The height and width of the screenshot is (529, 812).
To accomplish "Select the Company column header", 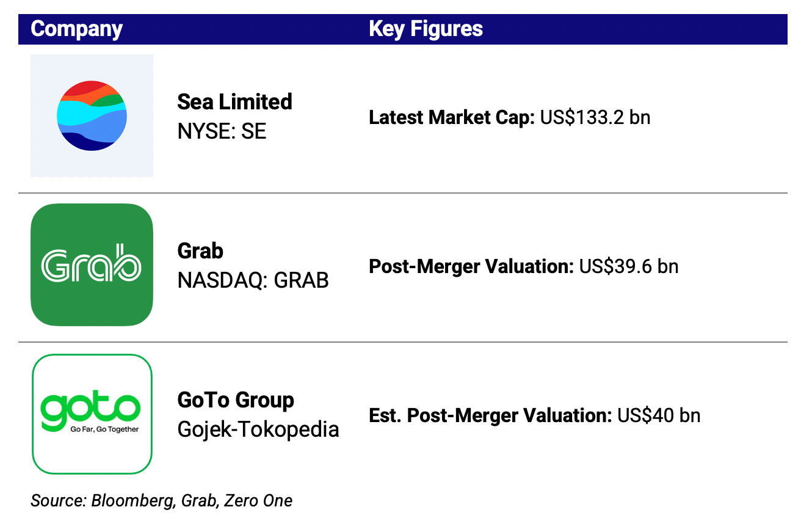I will click(x=77, y=29).
